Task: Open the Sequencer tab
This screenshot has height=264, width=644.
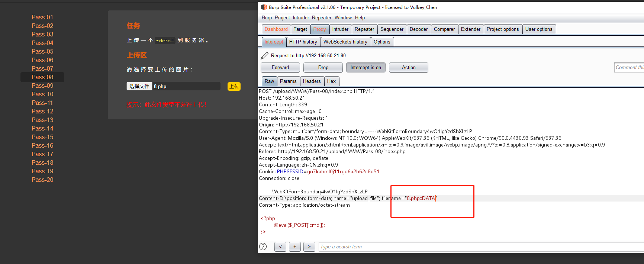Action: coord(392,29)
